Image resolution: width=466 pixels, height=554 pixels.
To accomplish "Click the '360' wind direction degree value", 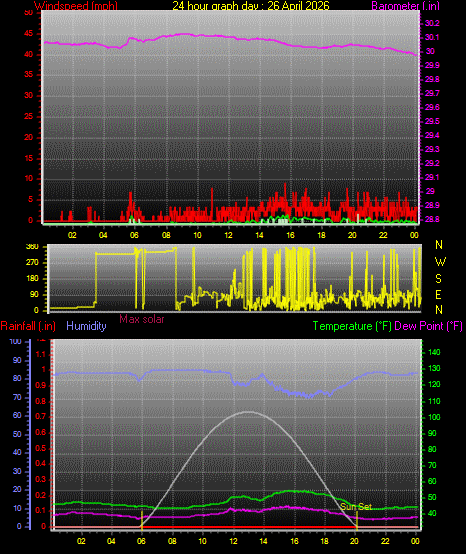I will (32, 247).
